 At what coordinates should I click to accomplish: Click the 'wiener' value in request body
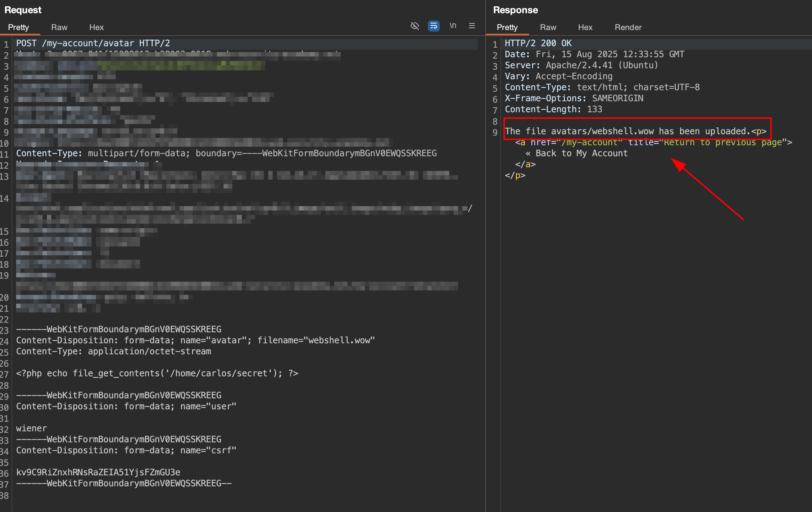click(x=32, y=428)
